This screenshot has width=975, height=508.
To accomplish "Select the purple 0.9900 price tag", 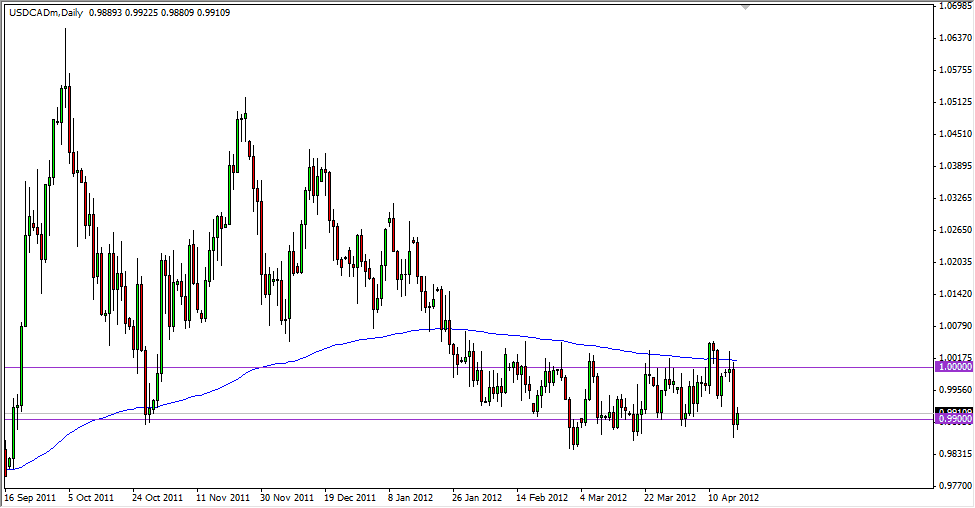I will [954, 419].
